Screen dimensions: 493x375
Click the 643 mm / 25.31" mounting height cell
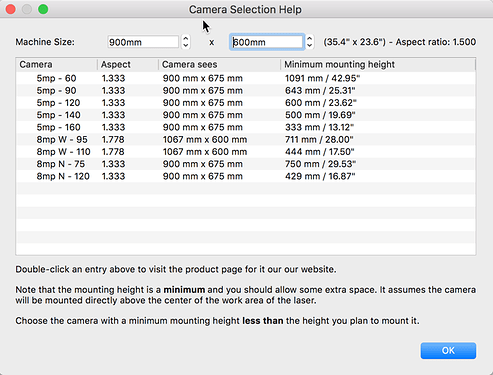click(x=320, y=91)
